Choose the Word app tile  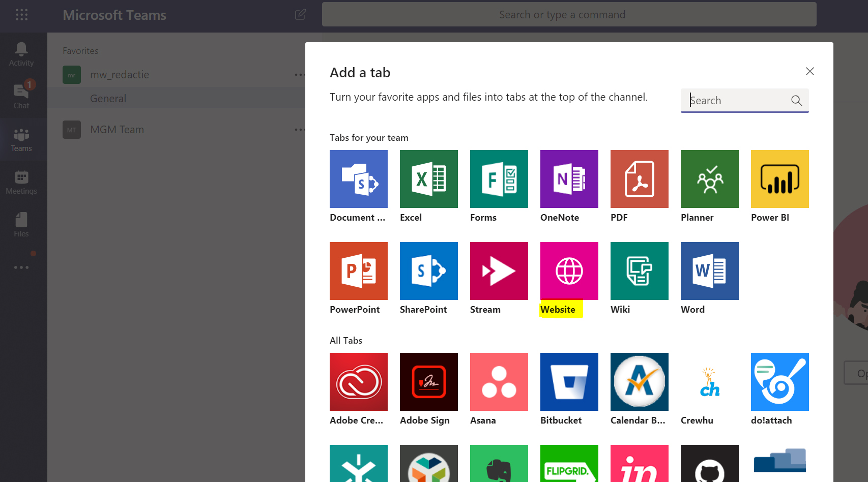(710, 271)
